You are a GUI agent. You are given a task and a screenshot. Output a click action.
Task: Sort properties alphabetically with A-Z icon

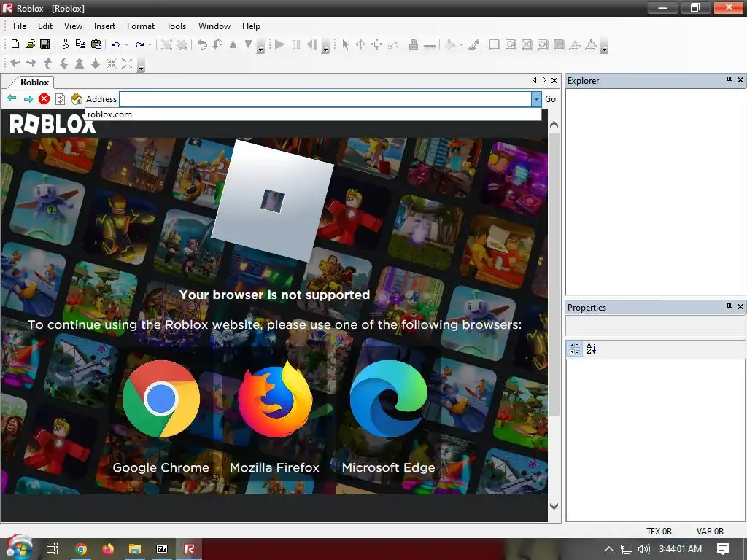point(591,349)
